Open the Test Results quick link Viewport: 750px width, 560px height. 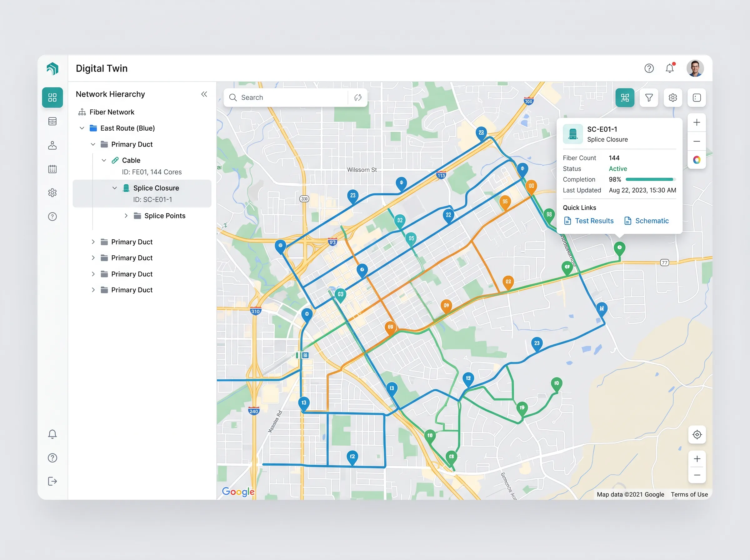pos(589,221)
